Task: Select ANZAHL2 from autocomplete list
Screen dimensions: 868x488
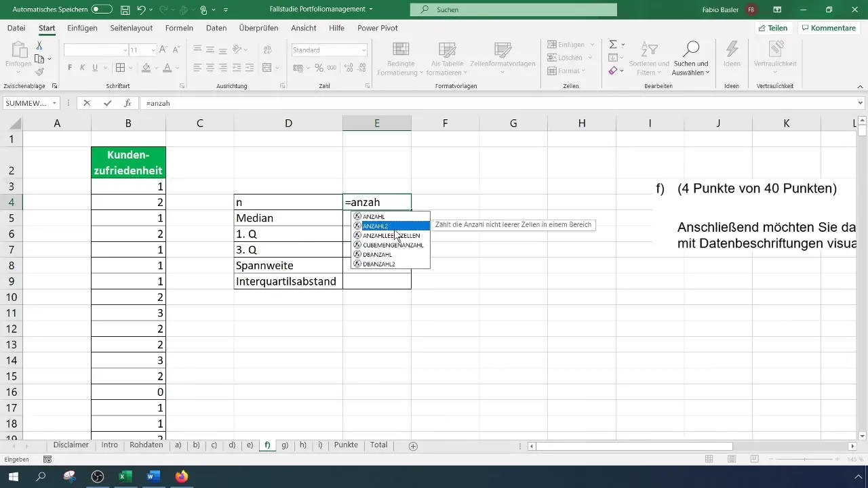Action: click(391, 226)
